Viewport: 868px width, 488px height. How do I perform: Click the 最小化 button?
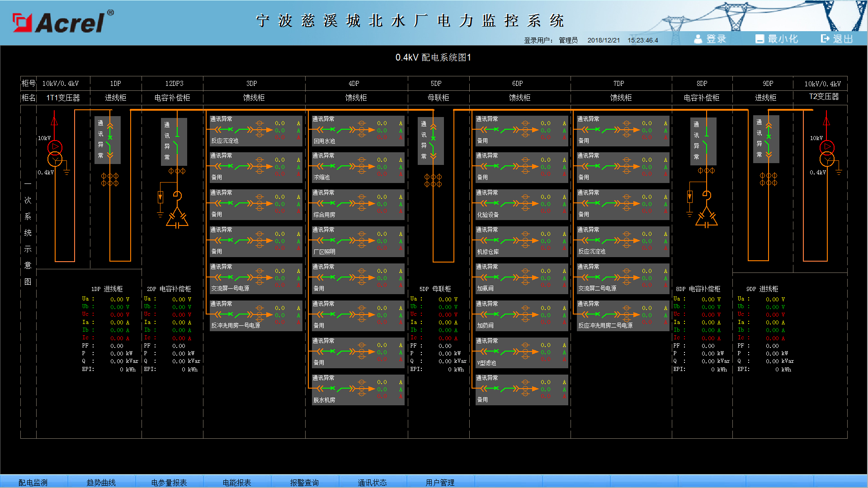pos(777,39)
